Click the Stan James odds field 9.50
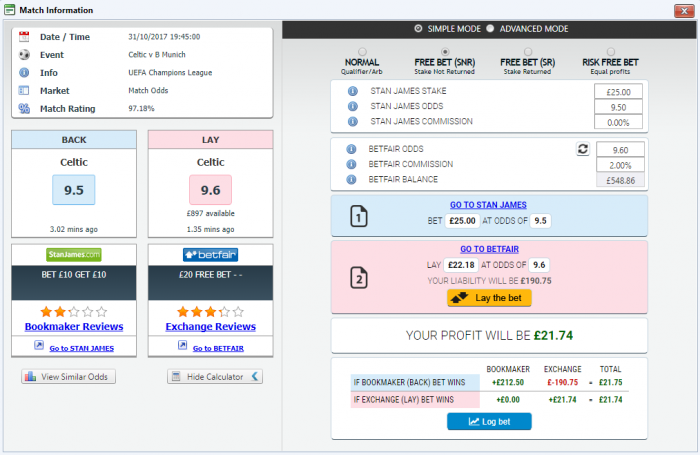700x455 pixels. tap(618, 107)
